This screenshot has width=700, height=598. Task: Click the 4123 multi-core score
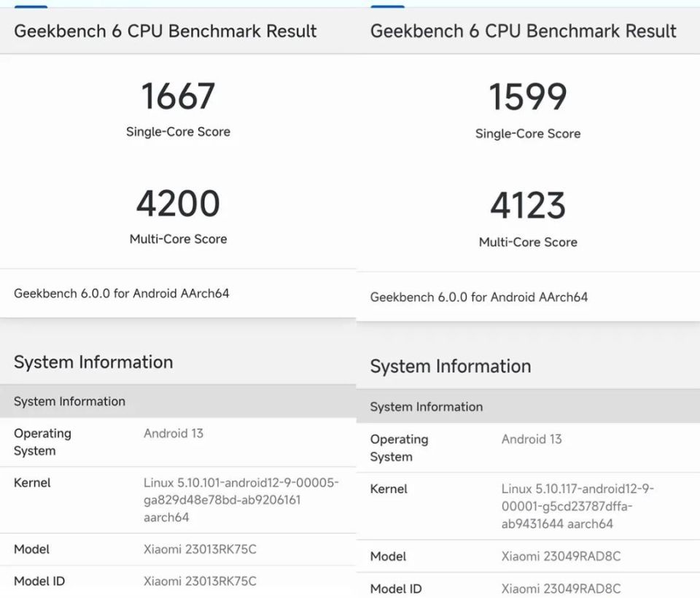coord(527,206)
